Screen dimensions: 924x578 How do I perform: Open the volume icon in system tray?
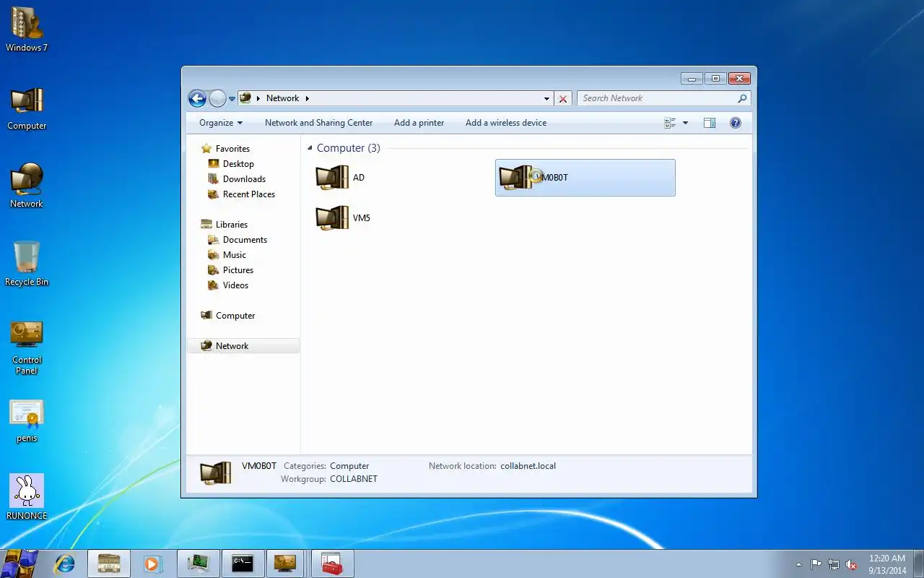tap(851, 564)
